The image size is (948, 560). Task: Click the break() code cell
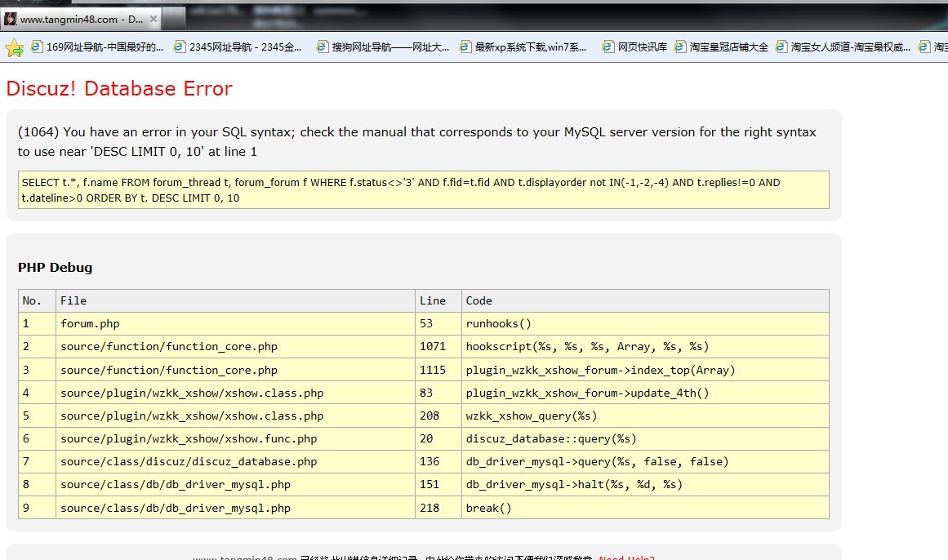click(x=645, y=508)
